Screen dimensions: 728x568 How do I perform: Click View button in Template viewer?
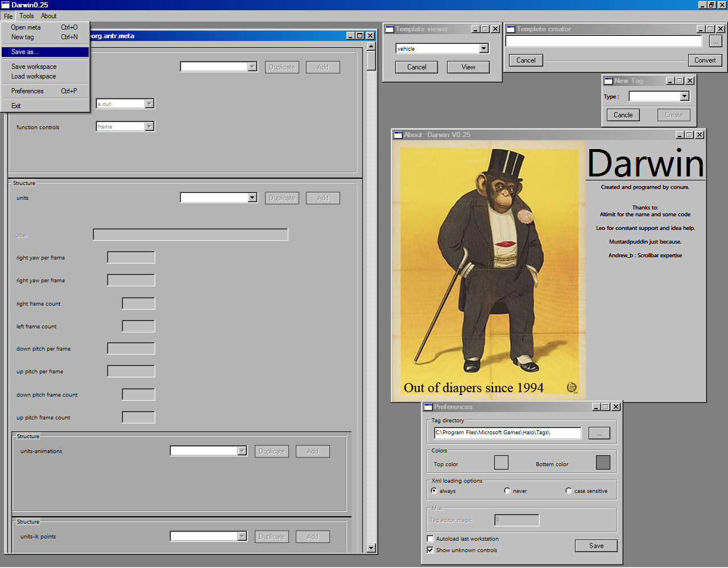tap(468, 67)
